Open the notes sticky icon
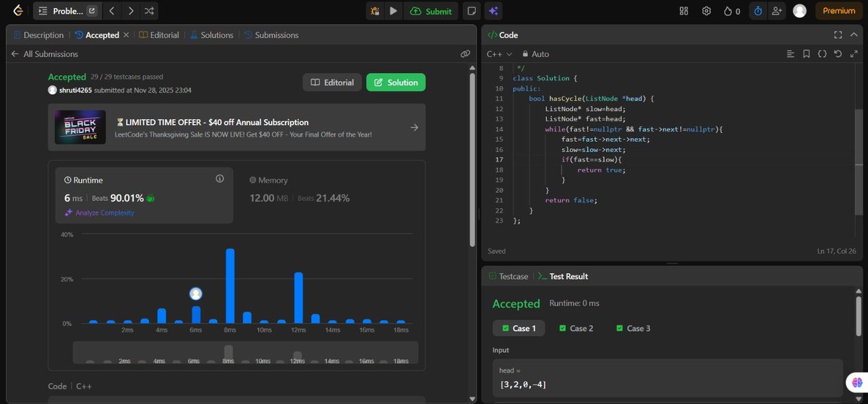This screenshot has height=404, width=868. [472, 11]
